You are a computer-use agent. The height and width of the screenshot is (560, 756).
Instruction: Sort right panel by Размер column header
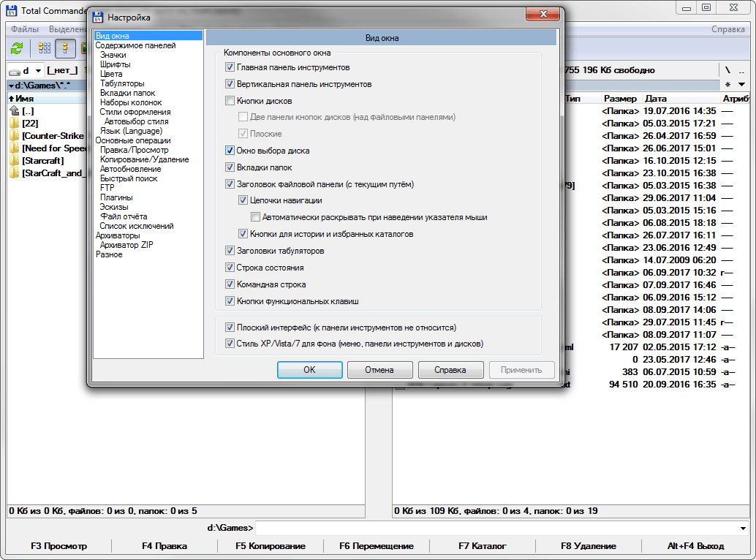click(620, 98)
